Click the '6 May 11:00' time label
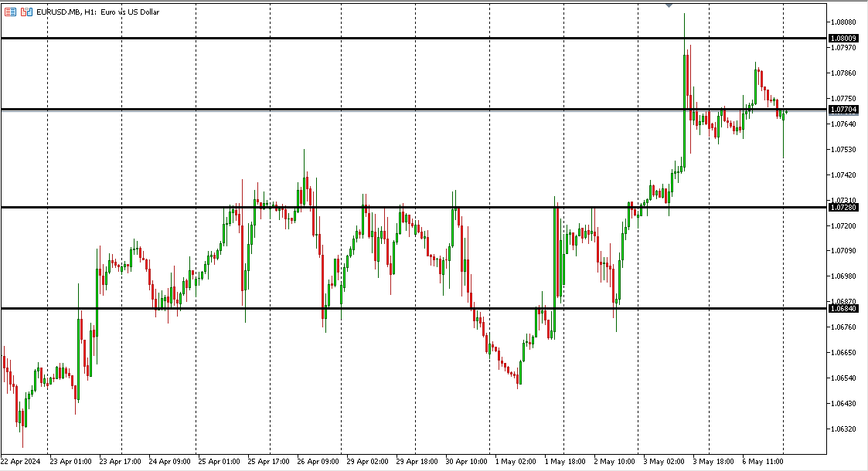Image resolution: width=868 pixels, height=471 pixels. (763, 462)
